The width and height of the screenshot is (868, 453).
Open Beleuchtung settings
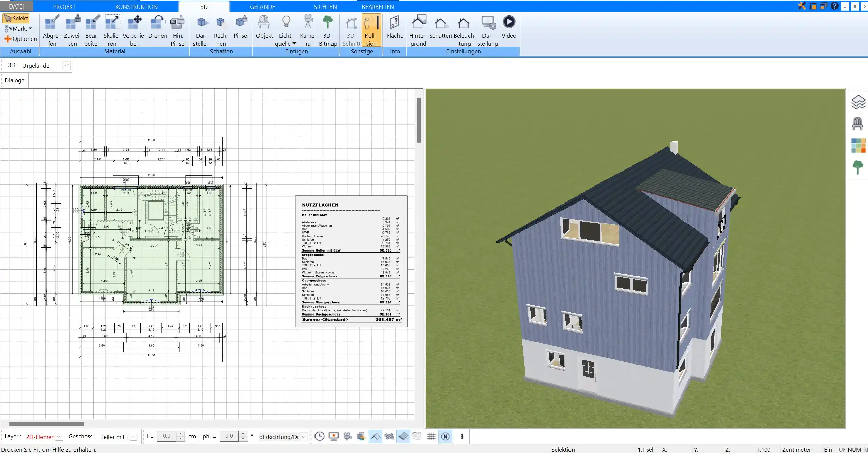click(x=464, y=31)
